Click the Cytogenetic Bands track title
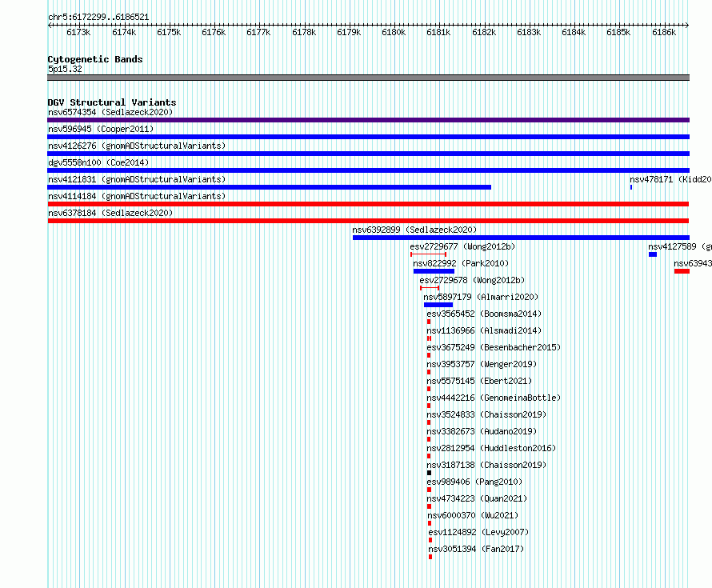 tap(95, 59)
